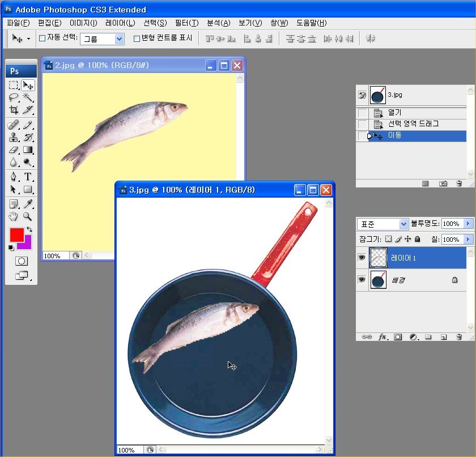
Task: Expand the 불투명도 opacity slider arrow
Action: [x=468, y=224]
